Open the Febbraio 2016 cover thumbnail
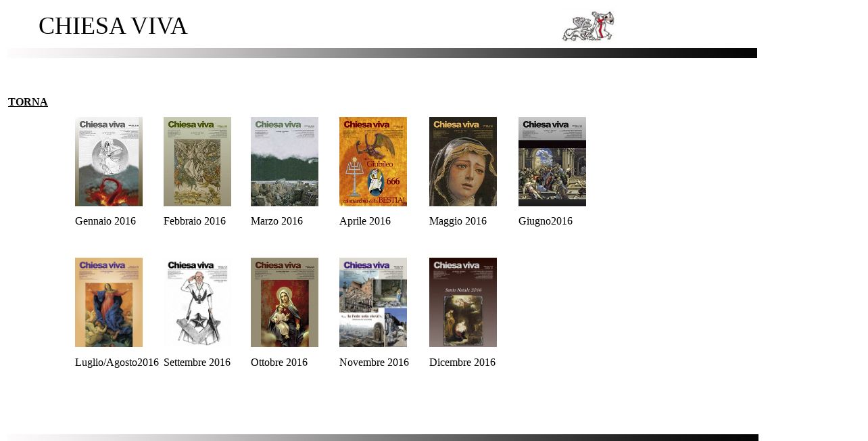This screenshot has height=441, width=868. coord(197,162)
